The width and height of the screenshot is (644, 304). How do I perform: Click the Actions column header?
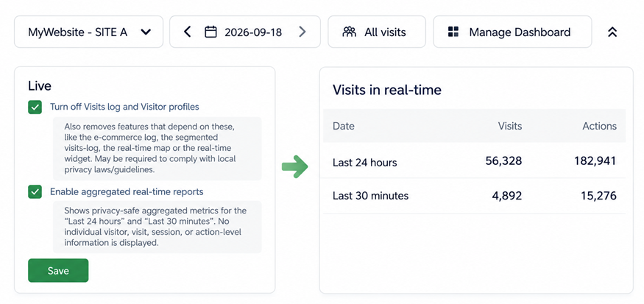click(x=599, y=126)
